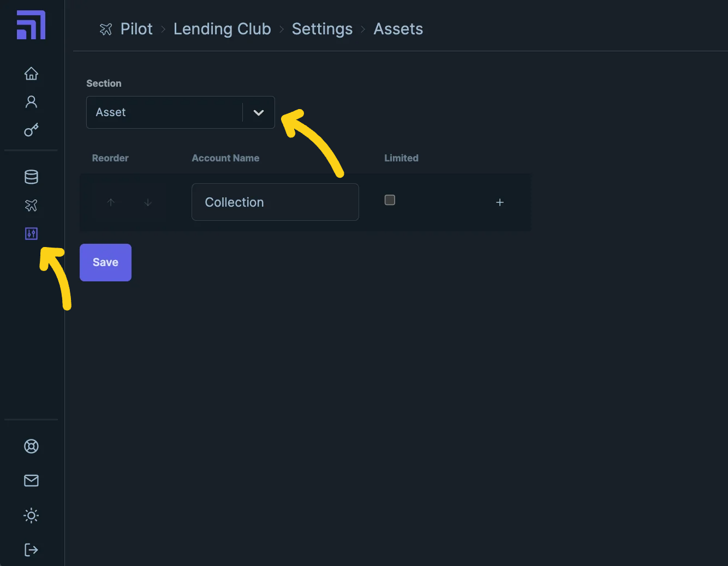This screenshot has height=566, width=728.
Task: Click inside the Collection account name field
Action: [x=275, y=202]
